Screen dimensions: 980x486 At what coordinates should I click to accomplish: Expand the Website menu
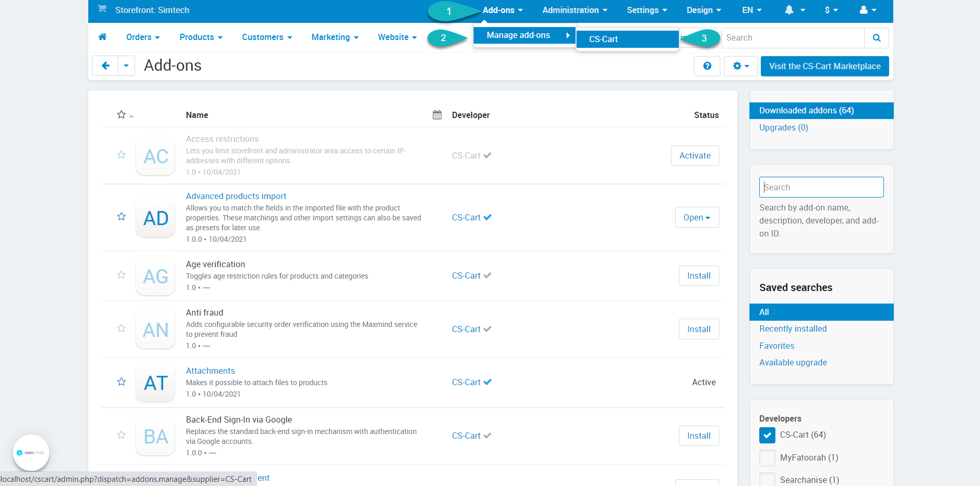click(397, 37)
